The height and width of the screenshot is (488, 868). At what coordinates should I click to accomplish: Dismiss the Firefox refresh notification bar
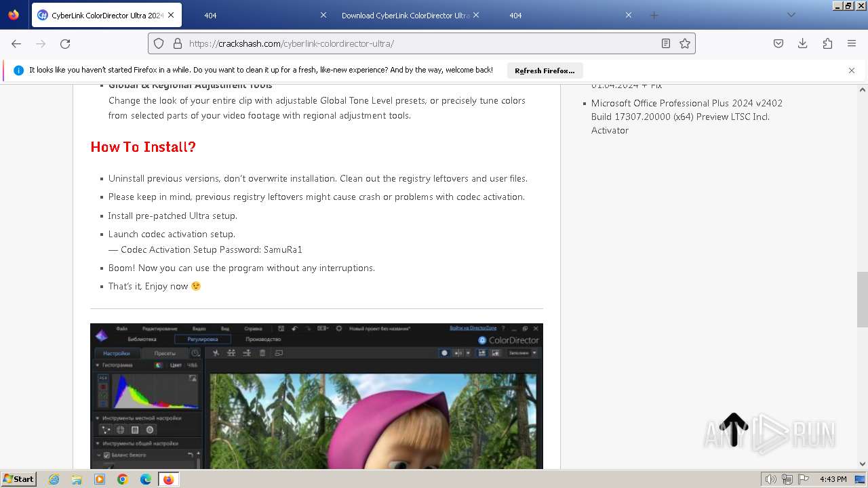click(x=852, y=70)
